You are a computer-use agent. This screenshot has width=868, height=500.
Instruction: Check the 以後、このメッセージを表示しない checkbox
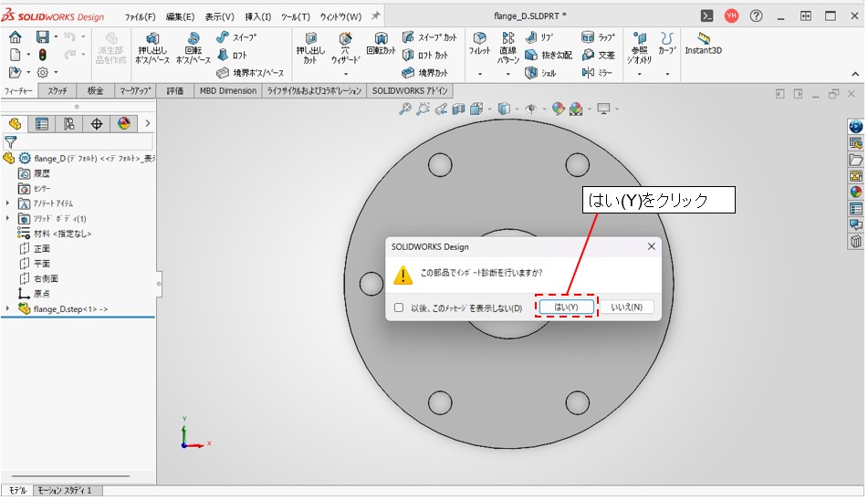(398, 307)
